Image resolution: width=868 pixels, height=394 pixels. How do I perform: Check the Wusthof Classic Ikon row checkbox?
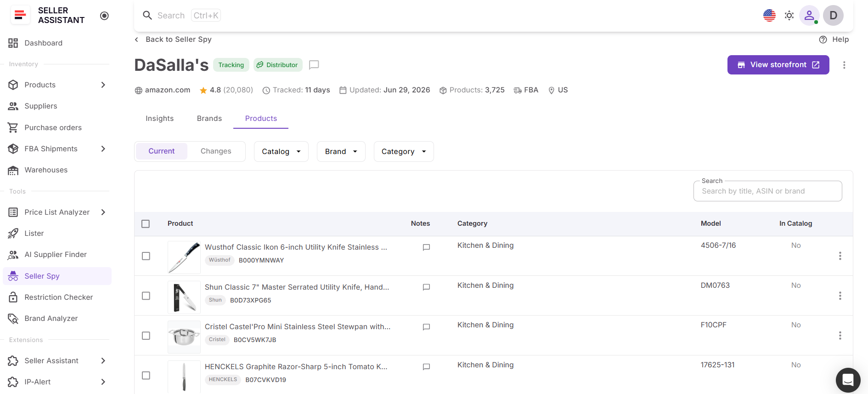click(146, 256)
